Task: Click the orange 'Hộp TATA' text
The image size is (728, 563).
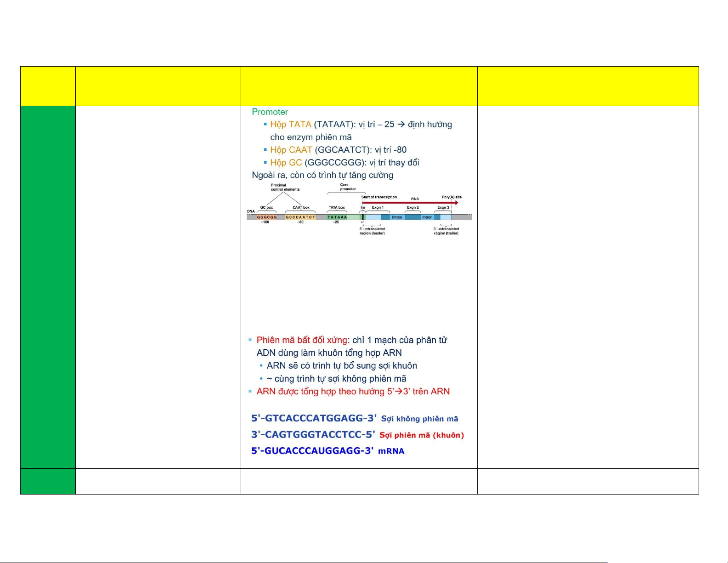Action: (290, 125)
